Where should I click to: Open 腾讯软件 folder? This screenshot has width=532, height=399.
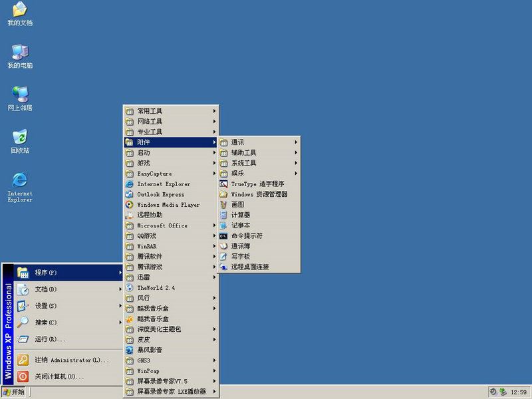171,257
